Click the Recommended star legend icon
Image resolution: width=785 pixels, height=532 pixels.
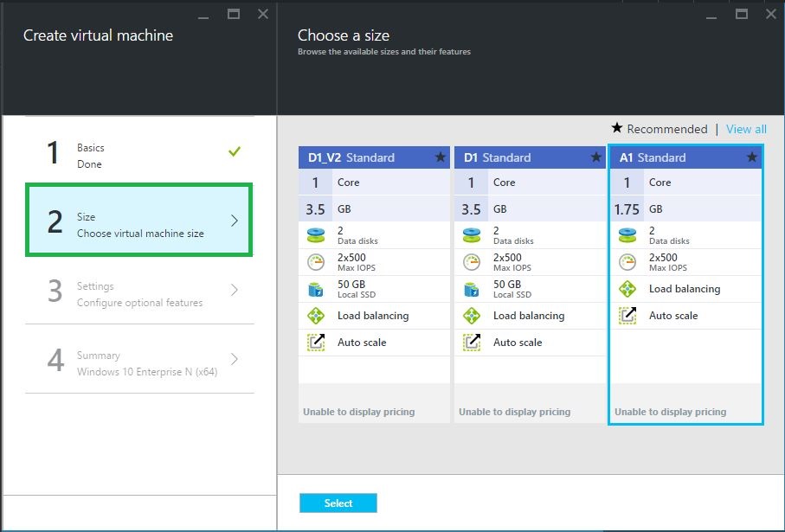click(x=617, y=128)
